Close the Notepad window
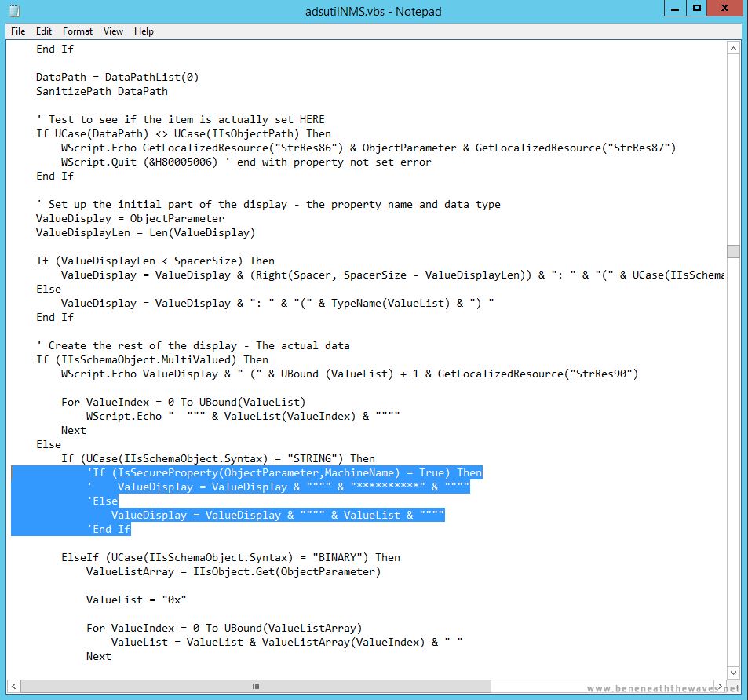 click(x=724, y=9)
